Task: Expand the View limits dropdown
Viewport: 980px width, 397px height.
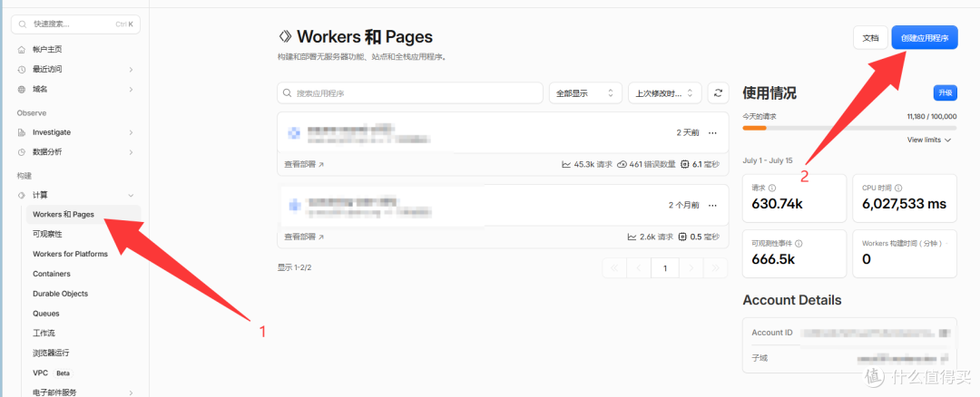Action: [x=929, y=140]
